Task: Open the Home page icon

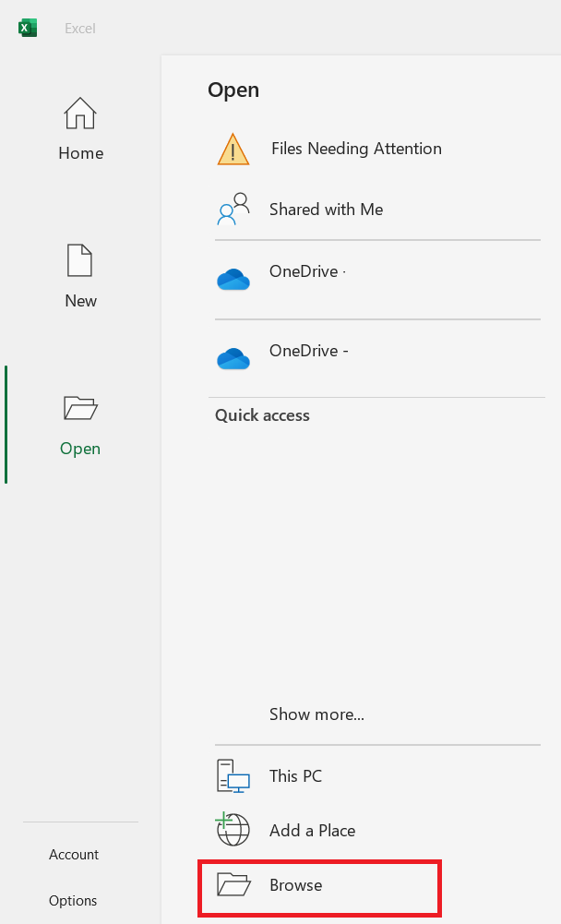Action: click(x=80, y=114)
